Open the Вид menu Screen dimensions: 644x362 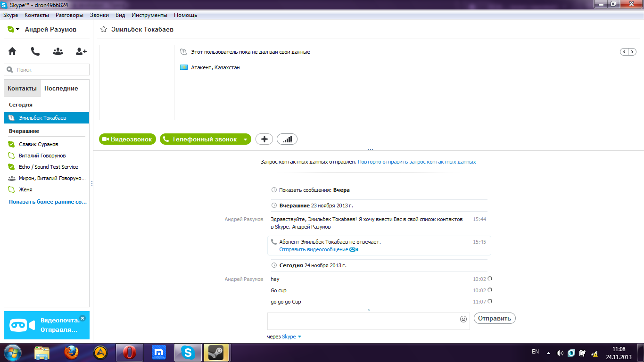tap(120, 15)
